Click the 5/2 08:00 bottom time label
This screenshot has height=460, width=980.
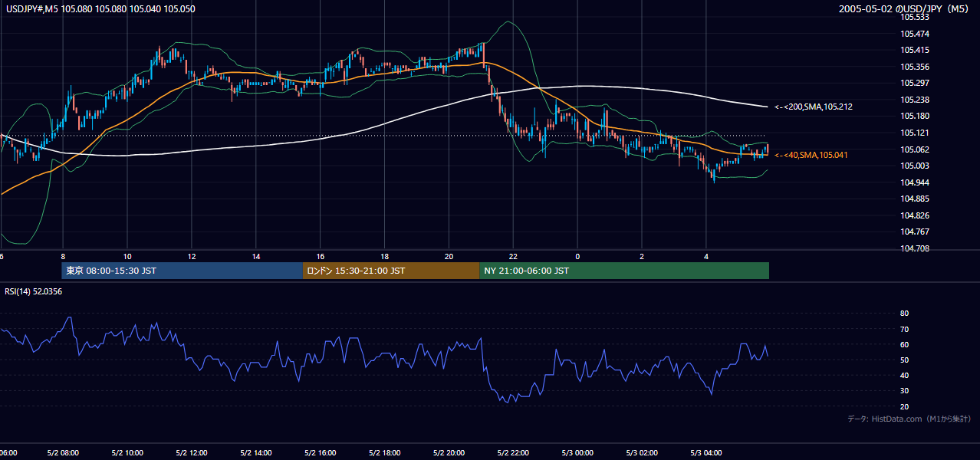[63, 453]
